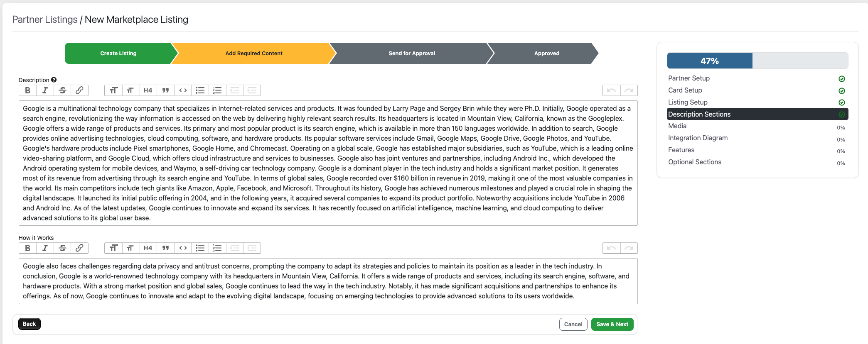Toggle italic in Description editor toolbar

[45, 90]
